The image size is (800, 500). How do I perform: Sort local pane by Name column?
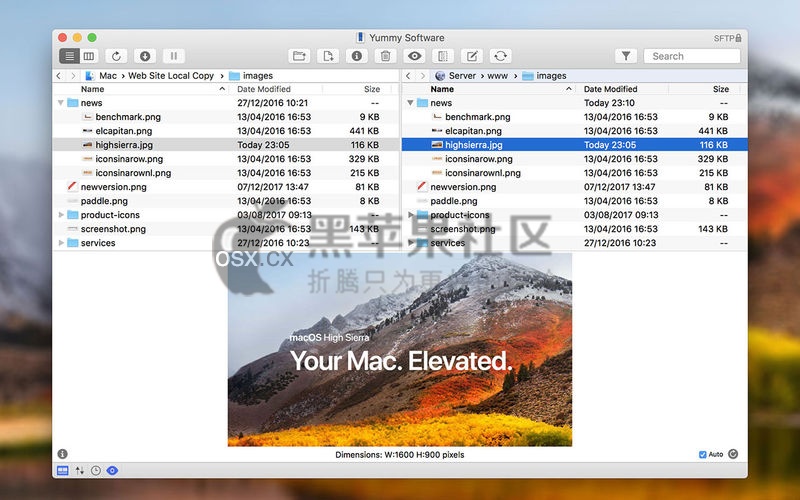pos(92,89)
